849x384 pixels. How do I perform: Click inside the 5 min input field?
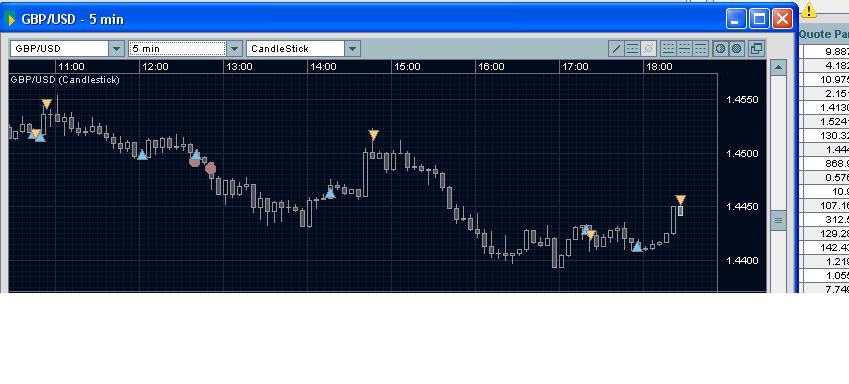178,49
